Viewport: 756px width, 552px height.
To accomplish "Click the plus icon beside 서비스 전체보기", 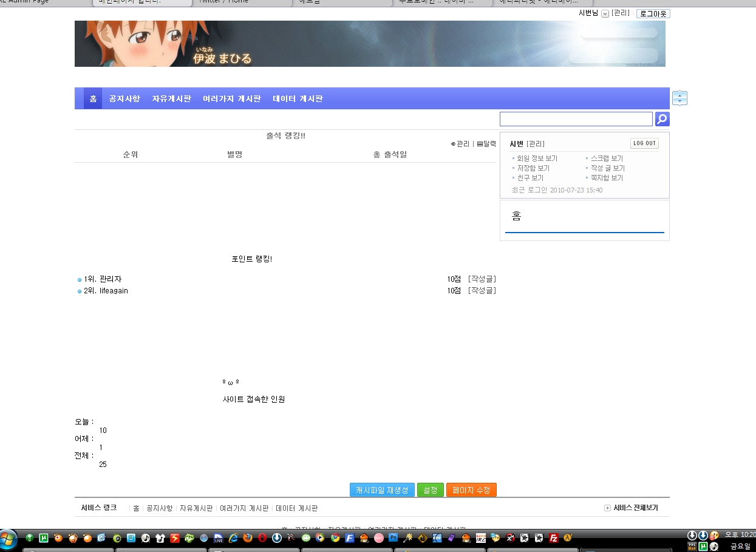I will [x=606, y=508].
